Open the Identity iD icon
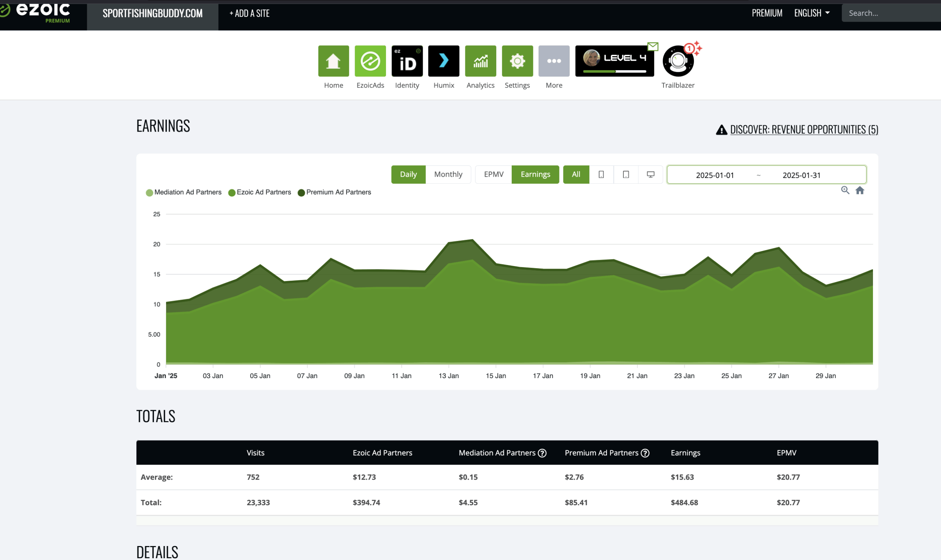Screen dimensions: 941x560 [407, 61]
